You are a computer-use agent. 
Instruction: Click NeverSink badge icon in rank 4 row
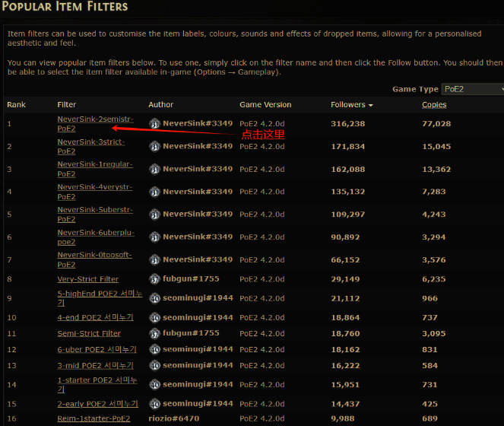click(x=154, y=192)
